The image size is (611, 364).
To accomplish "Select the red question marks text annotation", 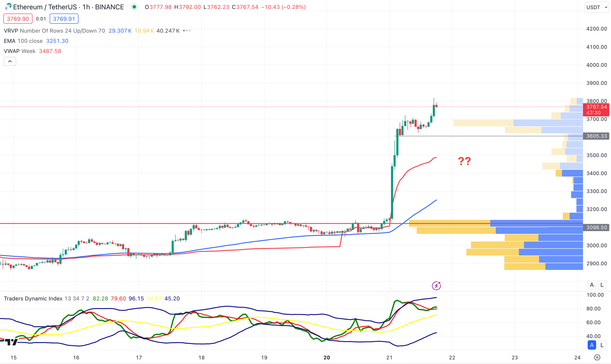I will 464,161.
